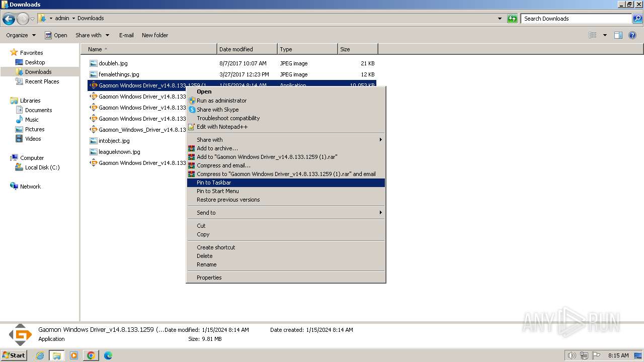
Task: Launch Microsoft Edge from taskbar
Action: [x=108, y=355]
